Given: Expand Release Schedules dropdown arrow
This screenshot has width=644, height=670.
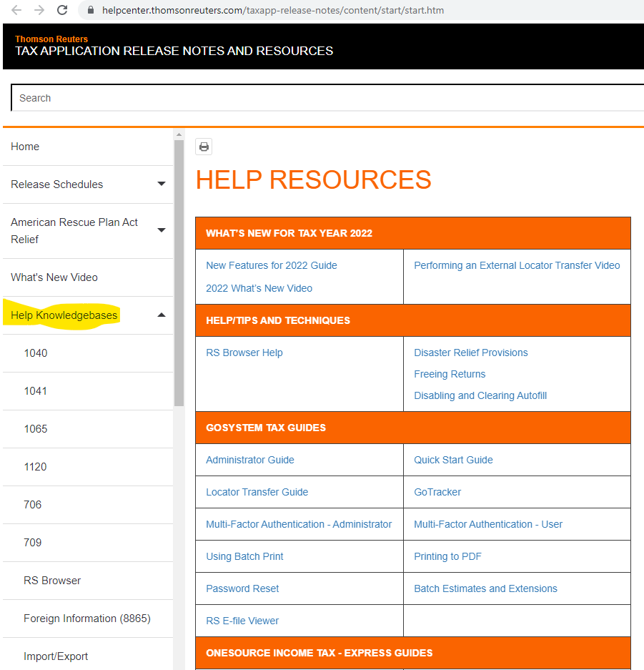Looking at the screenshot, I should click(x=162, y=184).
